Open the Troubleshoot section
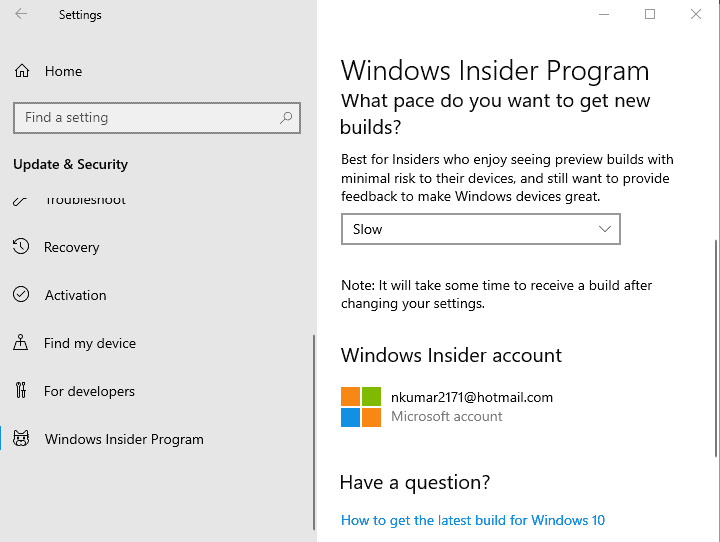 tap(85, 200)
